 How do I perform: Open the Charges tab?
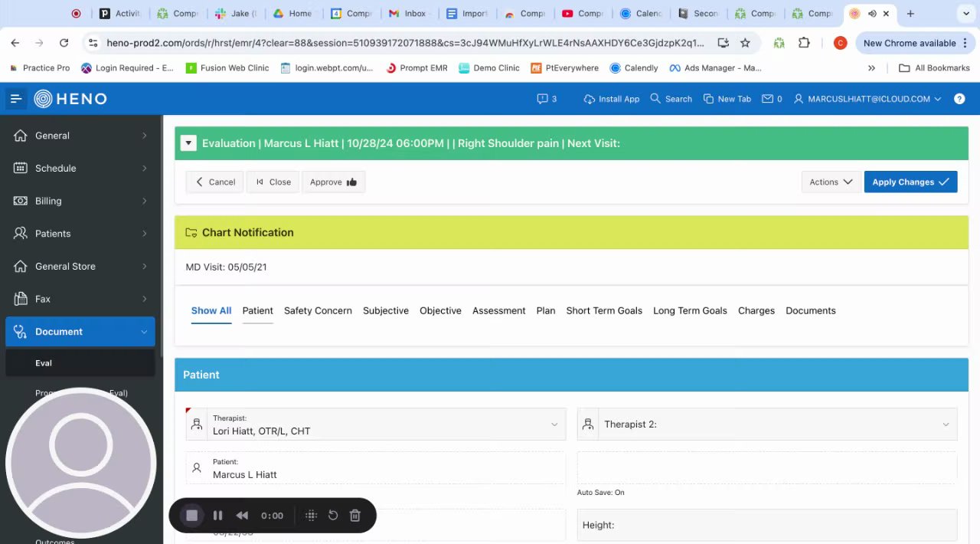tap(756, 311)
